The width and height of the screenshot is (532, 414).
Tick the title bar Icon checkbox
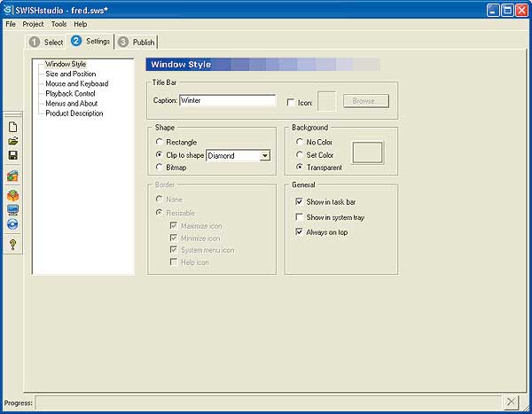[x=291, y=103]
